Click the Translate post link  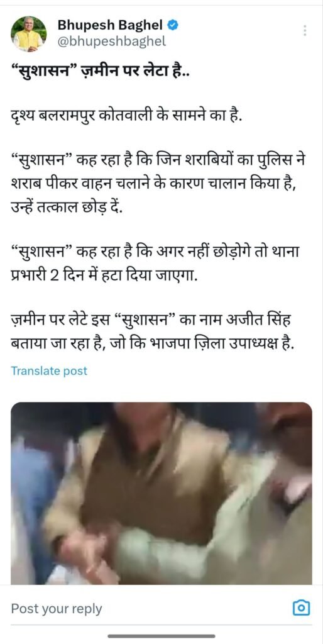tap(49, 371)
